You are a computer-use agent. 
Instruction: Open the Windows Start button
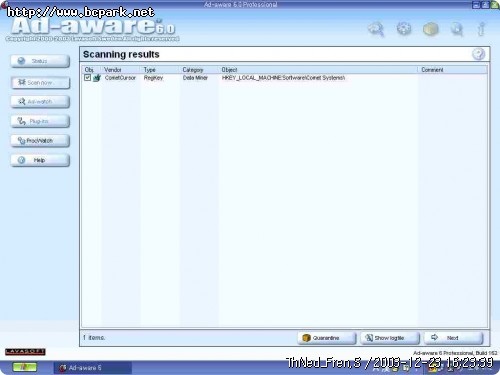[x=24, y=367]
